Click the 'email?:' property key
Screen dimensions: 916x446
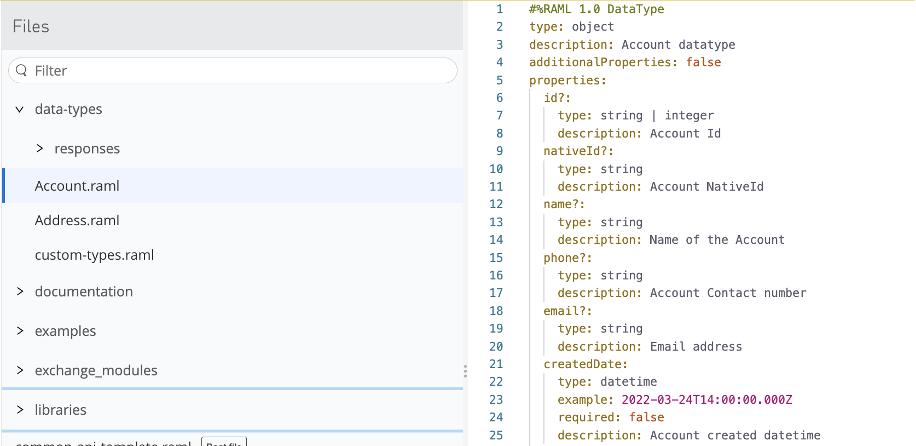pos(568,310)
